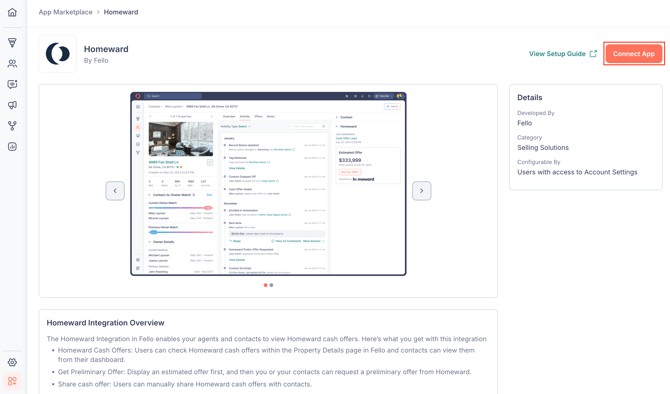
Task: Go to App Marketplace breadcrumb
Action: coord(65,12)
